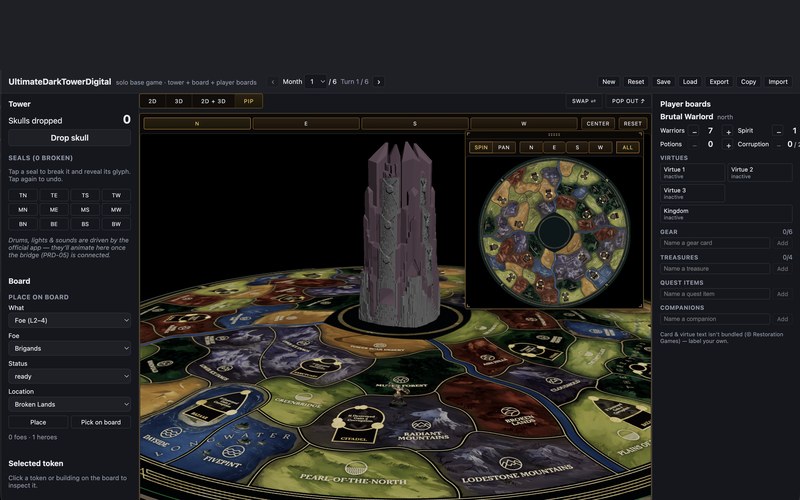800x500 pixels.
Task: Click the CENTER view button
Action: [x=598, y=123]
